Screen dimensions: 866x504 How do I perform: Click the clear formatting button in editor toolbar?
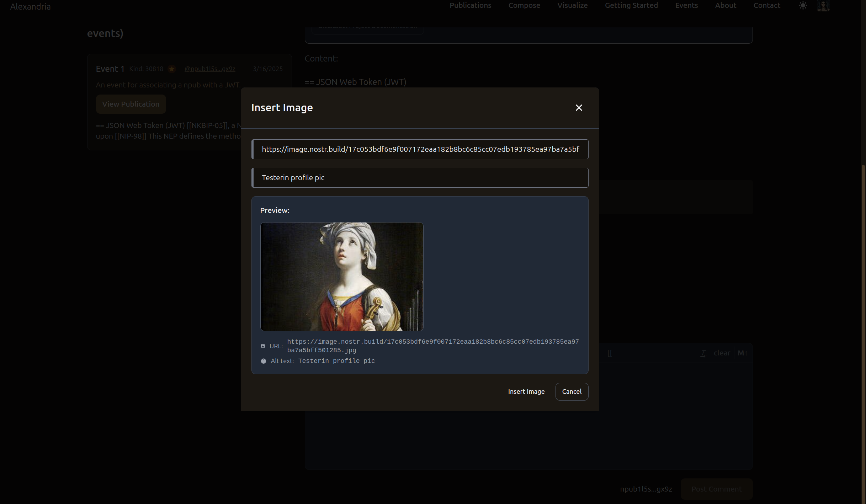point(722,353)
